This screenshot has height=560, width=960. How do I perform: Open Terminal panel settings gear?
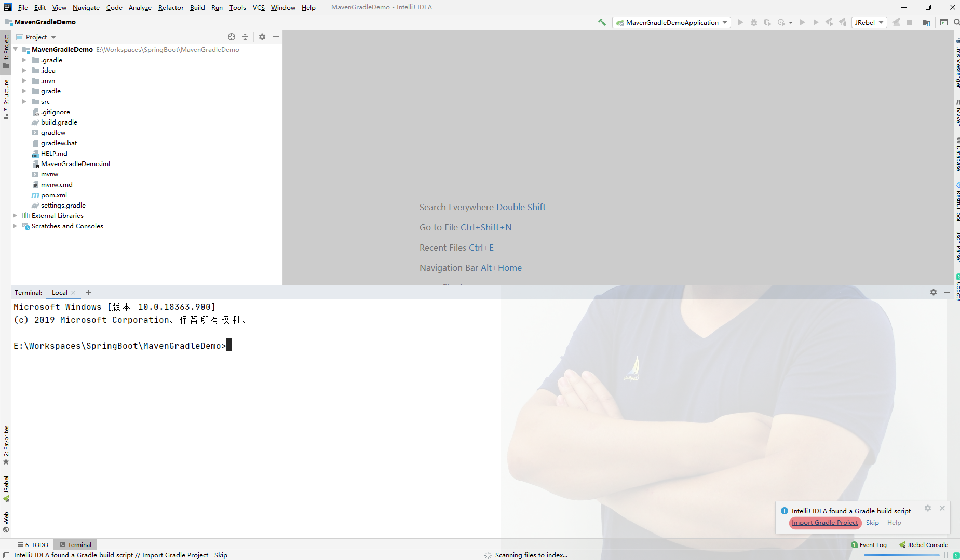tap(934, 292)
